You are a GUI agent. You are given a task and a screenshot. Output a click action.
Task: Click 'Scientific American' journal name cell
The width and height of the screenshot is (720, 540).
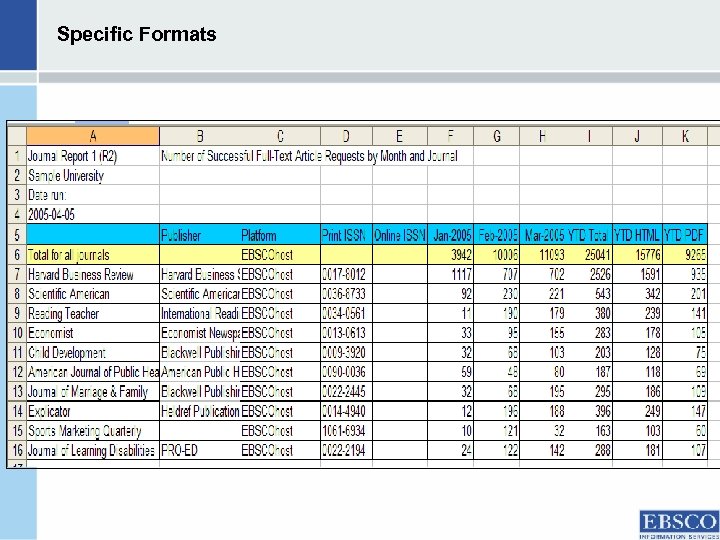(x=93, y=294)
